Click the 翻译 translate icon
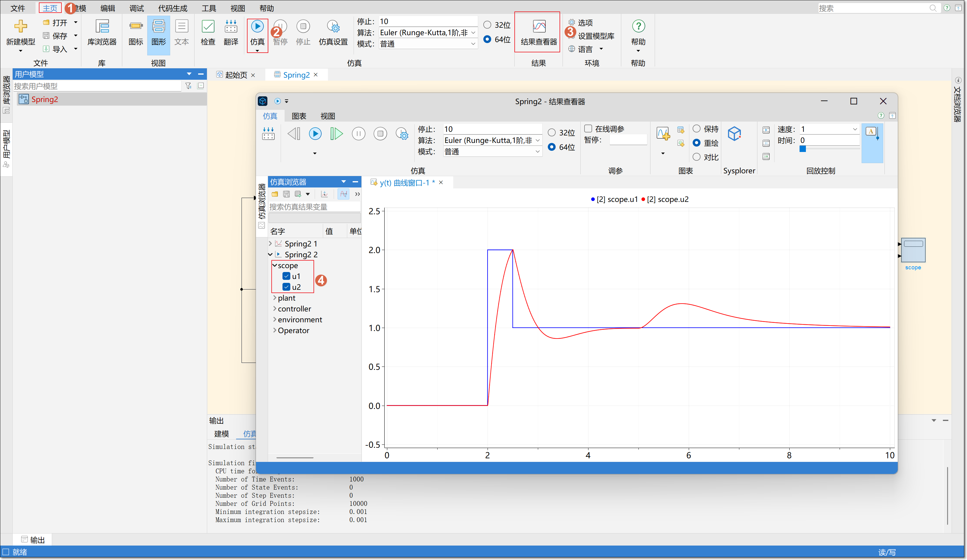Screen dimensions: 967x560 (231, 27)
